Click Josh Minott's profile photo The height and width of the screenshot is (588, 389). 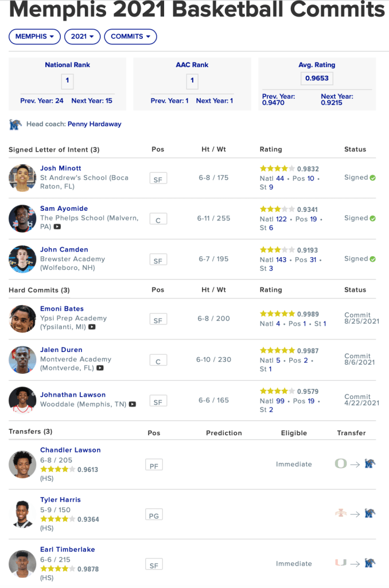tap(22, 178)
